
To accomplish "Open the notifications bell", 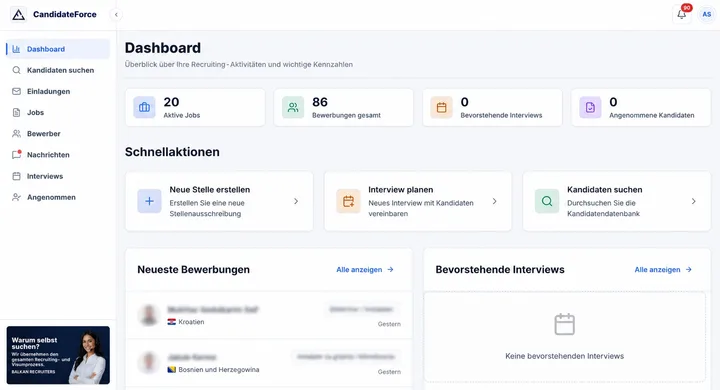I will tap(681, 14).
